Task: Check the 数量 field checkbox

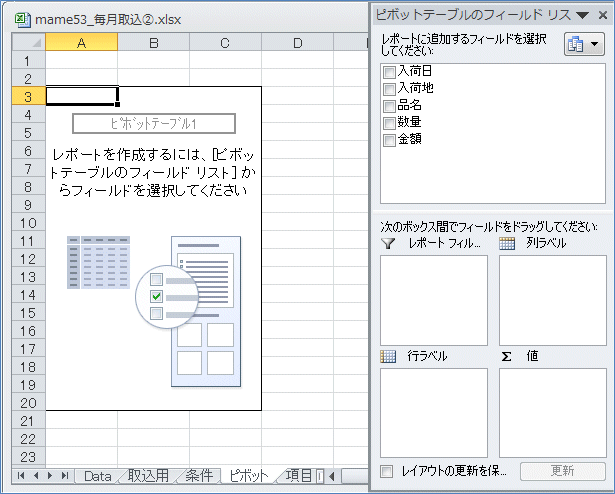Action: 389,123
